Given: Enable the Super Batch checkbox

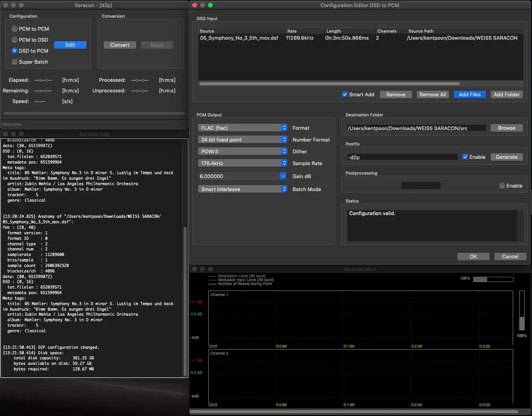Looking at the screenshot, I should 15,62.
